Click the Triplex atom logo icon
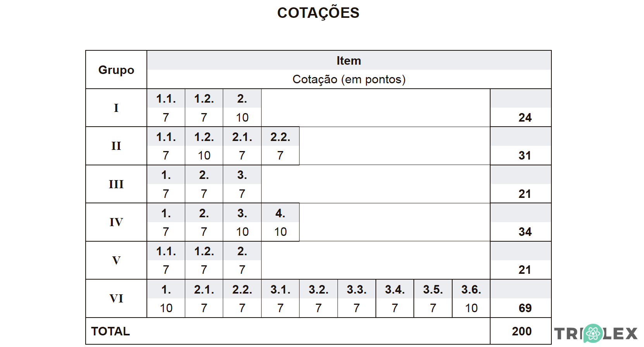Viewport: 644px width, 347px height. [x=593, y=333]
